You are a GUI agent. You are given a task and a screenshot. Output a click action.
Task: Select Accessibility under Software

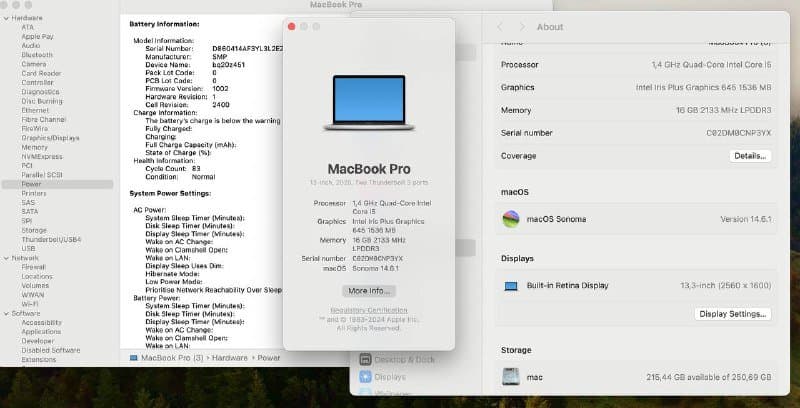click(41, 322)
